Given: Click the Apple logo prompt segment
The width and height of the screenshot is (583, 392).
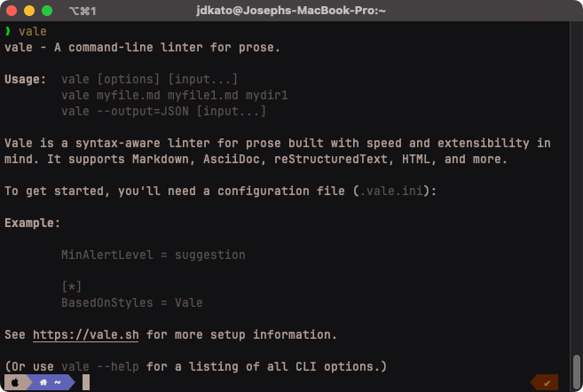Looking at the screenshot, I should pyautogui.click(x=15, y=382).
